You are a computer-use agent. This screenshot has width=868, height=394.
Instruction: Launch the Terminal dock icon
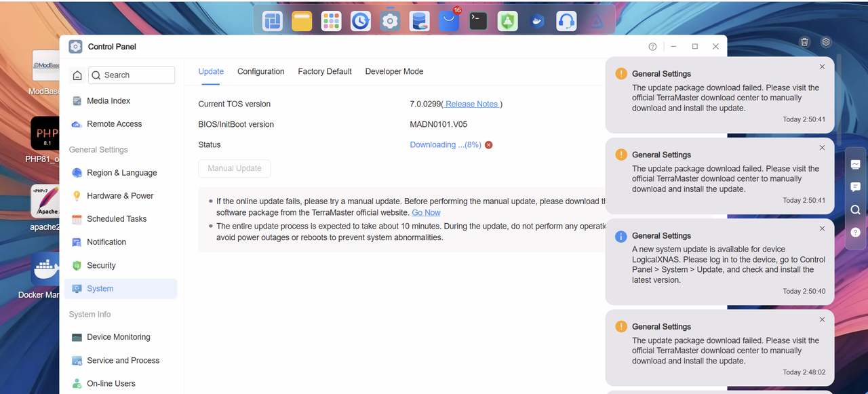(479, 21)
